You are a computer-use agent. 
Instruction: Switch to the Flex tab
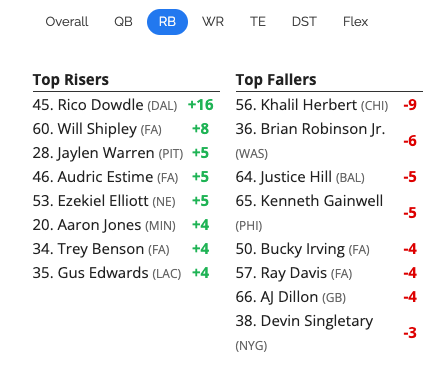(355, 22)
